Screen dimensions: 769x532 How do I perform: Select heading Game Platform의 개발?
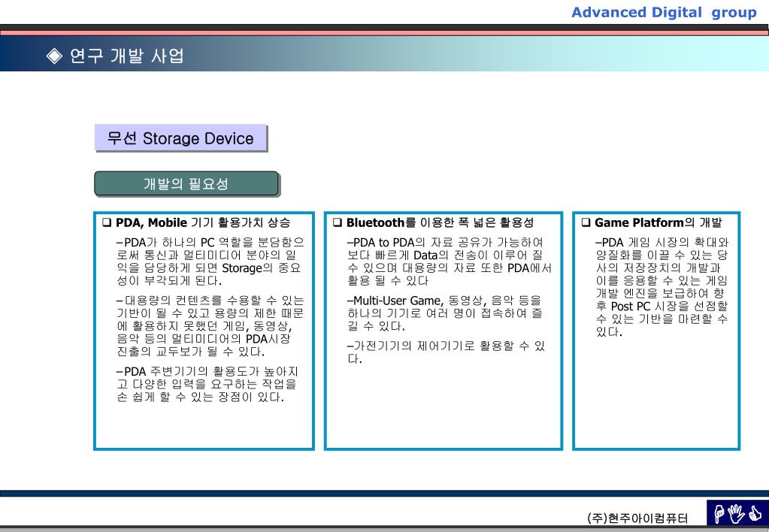[x=658, y=222]
